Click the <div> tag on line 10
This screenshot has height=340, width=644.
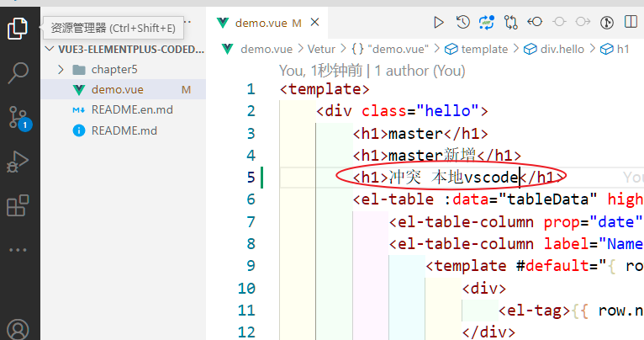tap(483, 288)
